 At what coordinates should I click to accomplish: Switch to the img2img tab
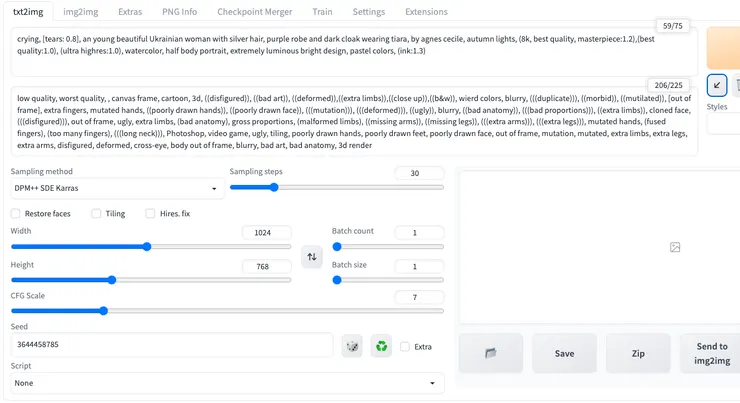click(85, 12)
